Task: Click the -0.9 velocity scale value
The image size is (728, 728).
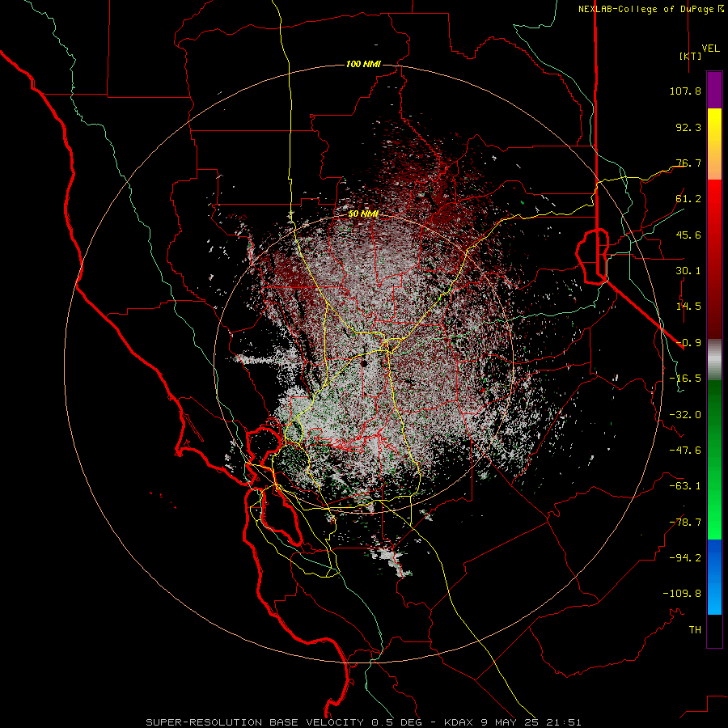Action: [x=688, y=343]
